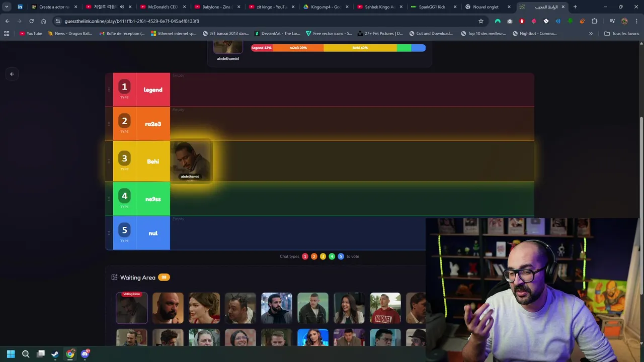Viewport: 644px width, 362px height.
Task: Open the Chrome media control icon
Action: [x=612, y=21]
